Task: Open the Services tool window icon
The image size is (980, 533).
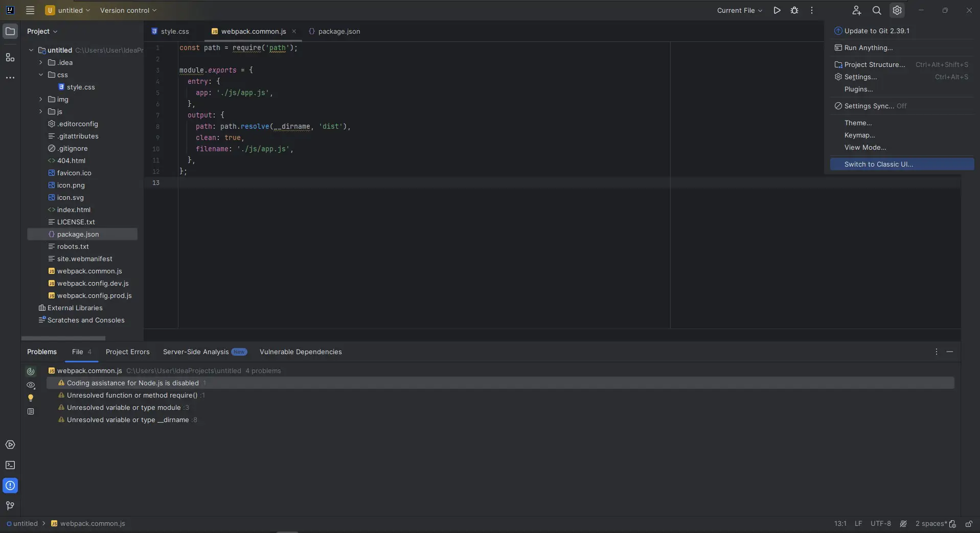Action: (x=10, y=445)
